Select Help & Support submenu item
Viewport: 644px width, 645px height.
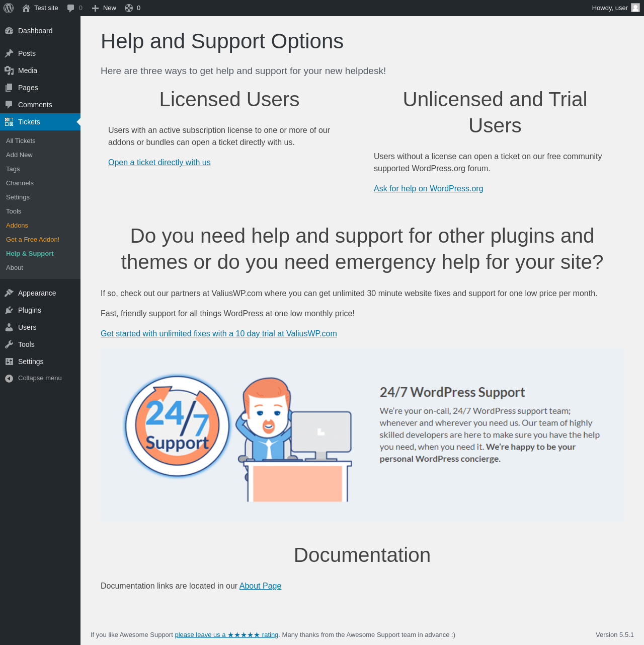(x=40, y=254)
